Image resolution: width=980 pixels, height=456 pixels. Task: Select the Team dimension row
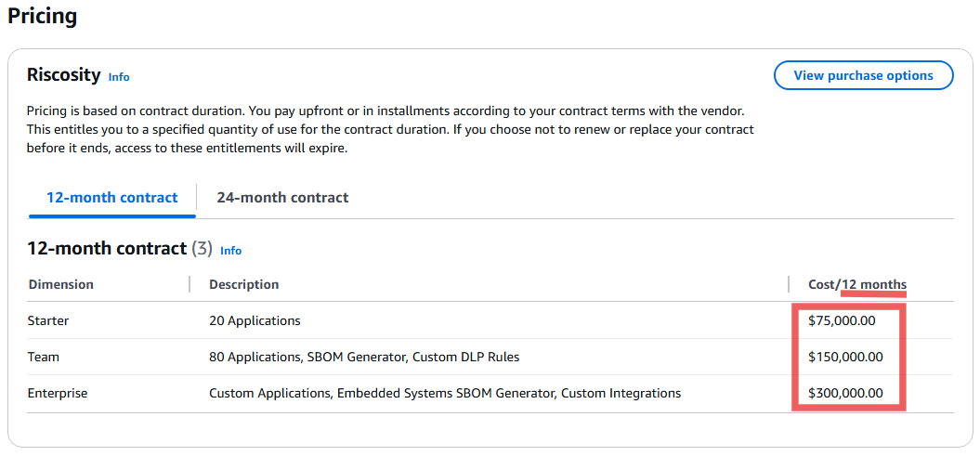pyautogui.click(x=490, y=358)
